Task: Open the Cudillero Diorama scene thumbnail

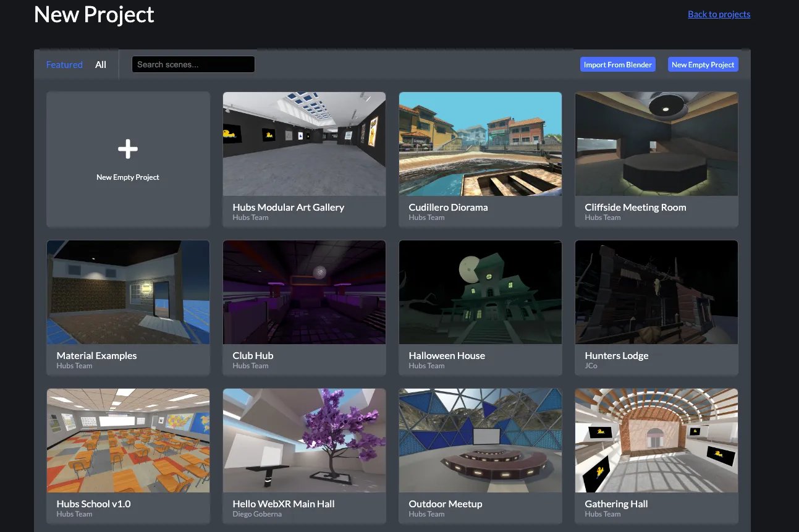Action: pos(480,144)
